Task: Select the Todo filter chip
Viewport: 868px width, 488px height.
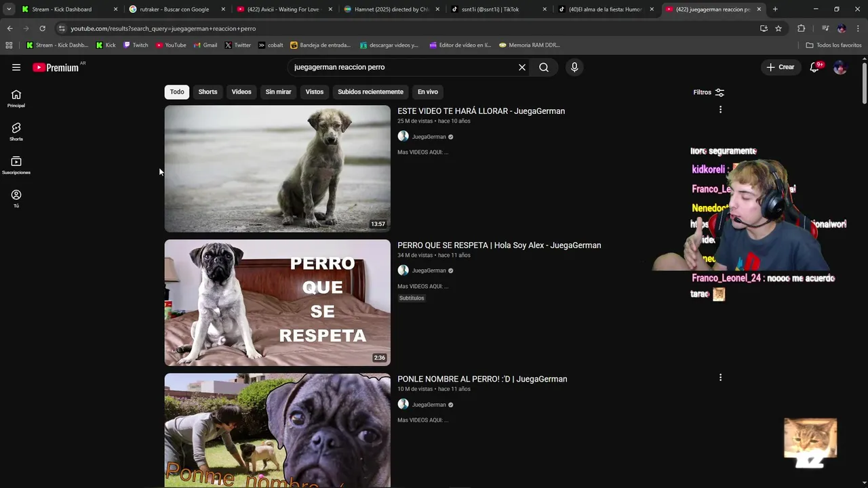Action: [177, 92]
